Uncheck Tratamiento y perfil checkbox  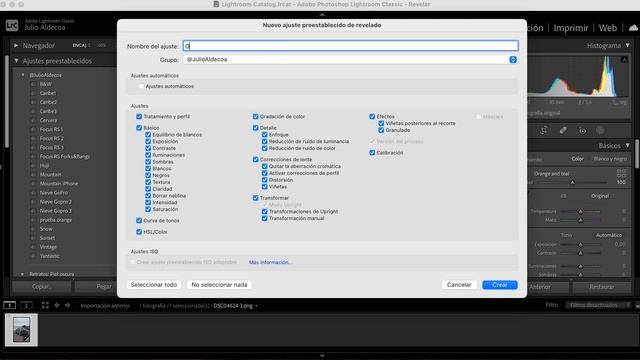pyautogui.click(x=139, y=117)
